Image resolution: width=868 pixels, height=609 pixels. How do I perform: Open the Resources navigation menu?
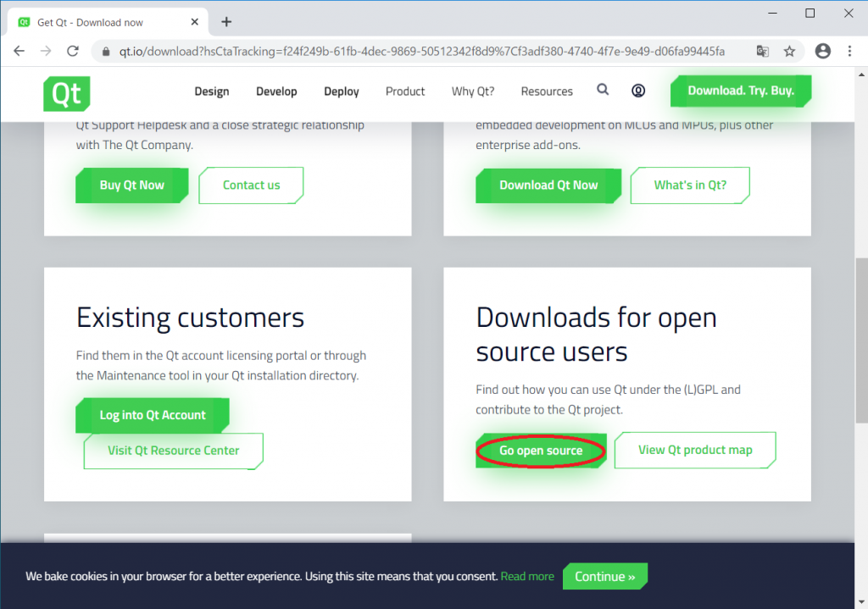546,91
